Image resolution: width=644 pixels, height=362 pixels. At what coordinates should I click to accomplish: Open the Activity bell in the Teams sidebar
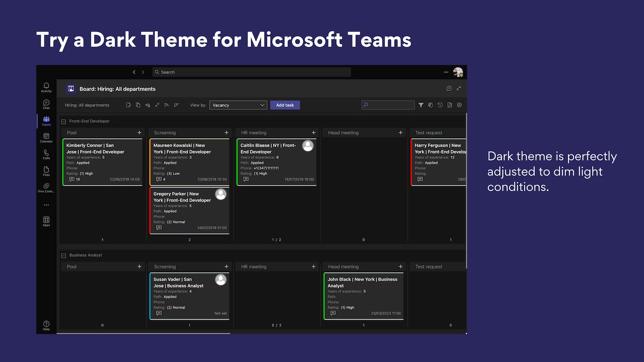click(46, 87)
